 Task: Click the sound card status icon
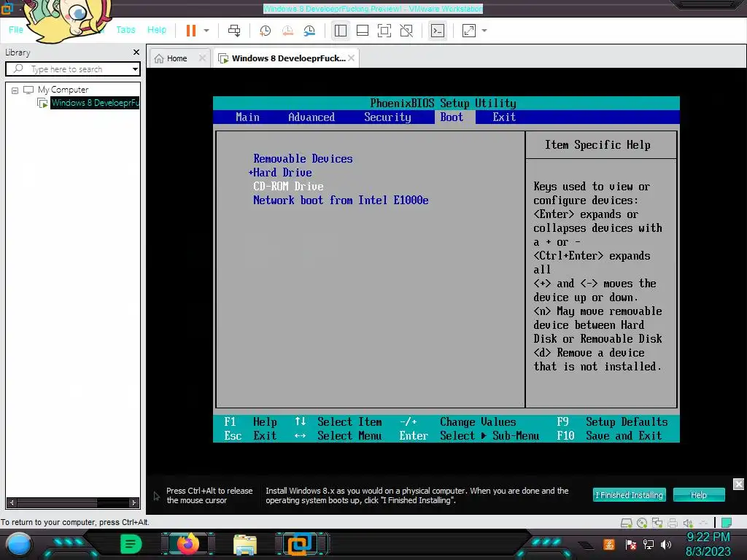pos(688,523)
